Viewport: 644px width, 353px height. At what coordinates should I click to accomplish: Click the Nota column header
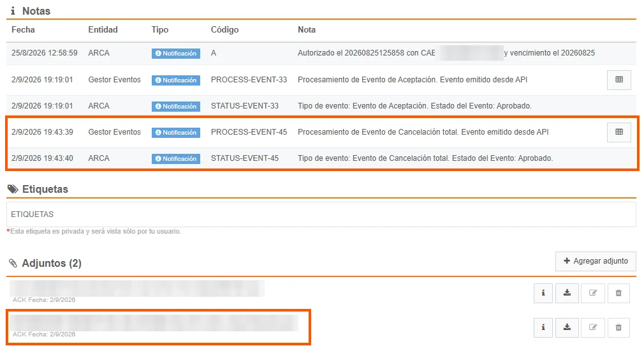pos(307,29)
